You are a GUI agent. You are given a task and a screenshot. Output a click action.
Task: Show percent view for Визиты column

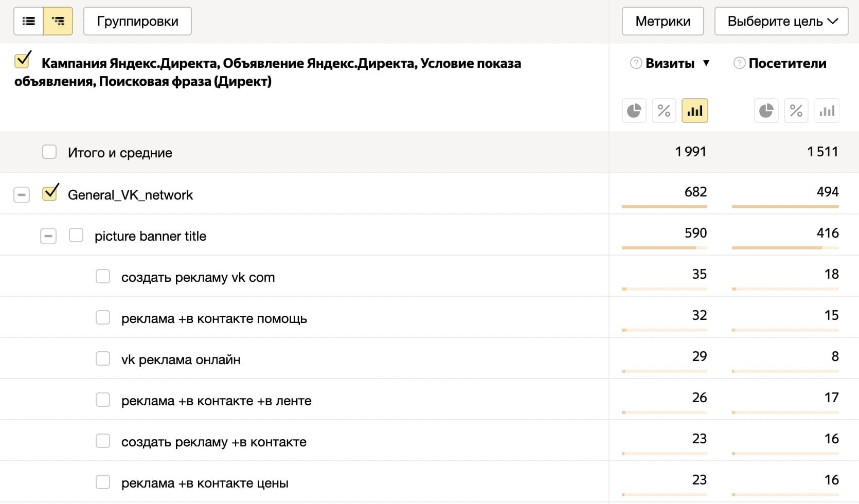point(664,111)
